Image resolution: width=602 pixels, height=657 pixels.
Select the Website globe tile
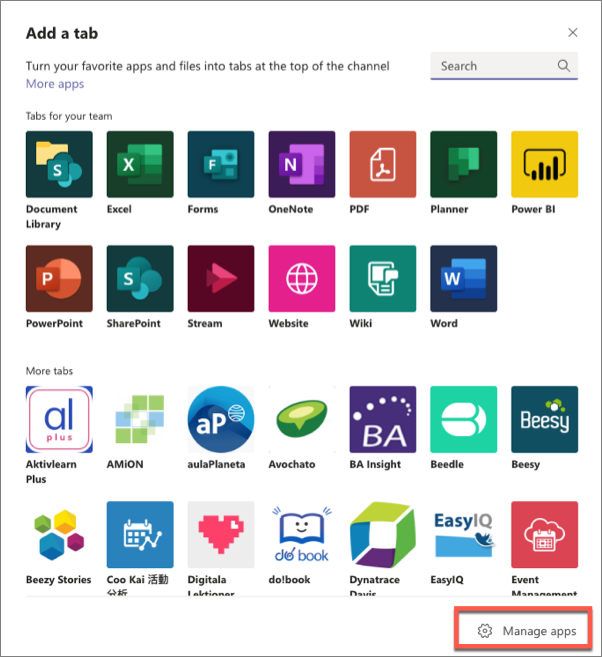pos(302,278)
